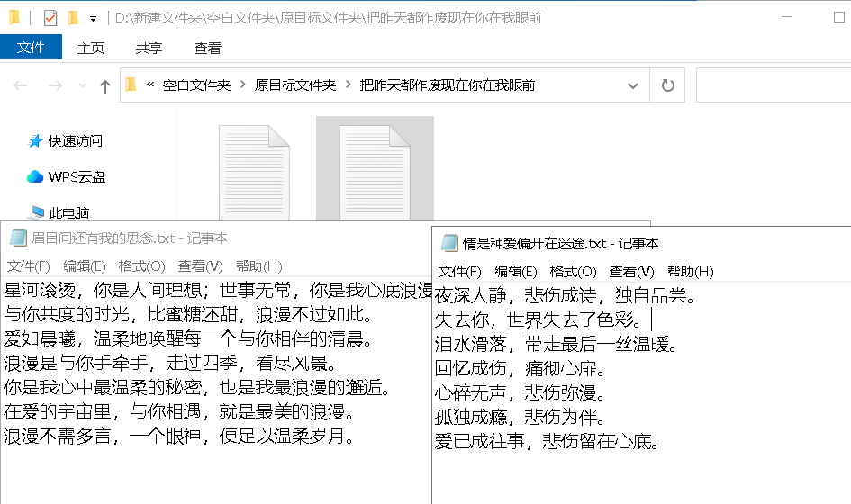
Task: Open Customize Quick Access Toolbar dropdown
Action: pyautogui.click(x=94, y=19)
